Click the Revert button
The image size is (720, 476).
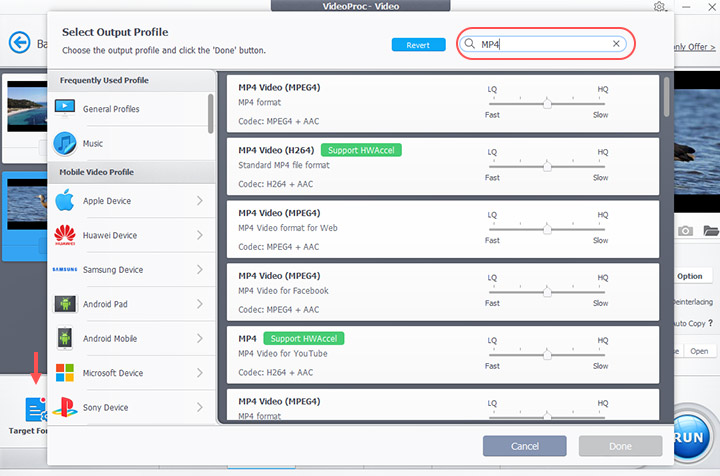(418, 45)
